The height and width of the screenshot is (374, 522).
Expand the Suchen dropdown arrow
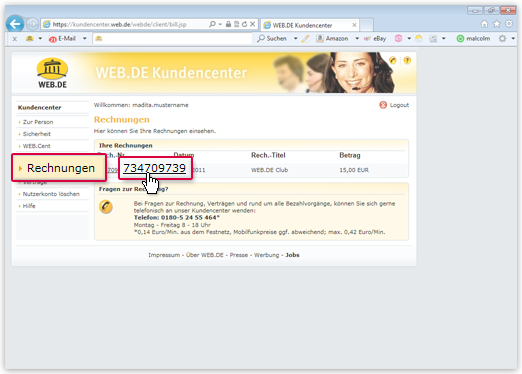coord(295,38)
